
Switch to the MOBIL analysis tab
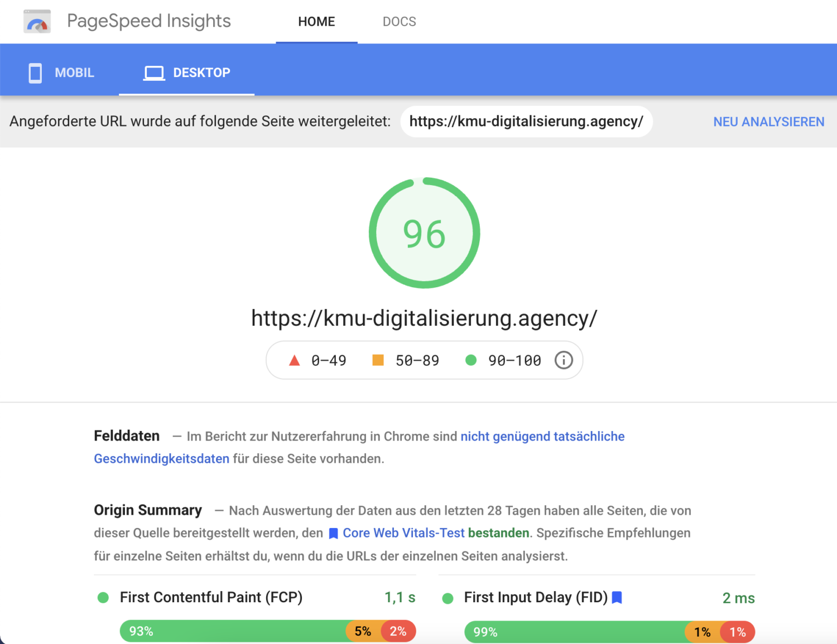click(x=61, y=72)
